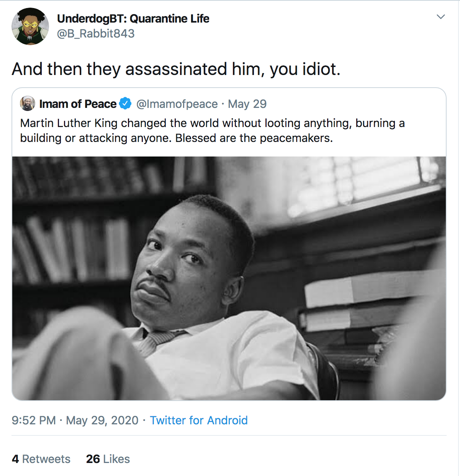Open the quoted tweet's May 29 date

tap(247, 104)
